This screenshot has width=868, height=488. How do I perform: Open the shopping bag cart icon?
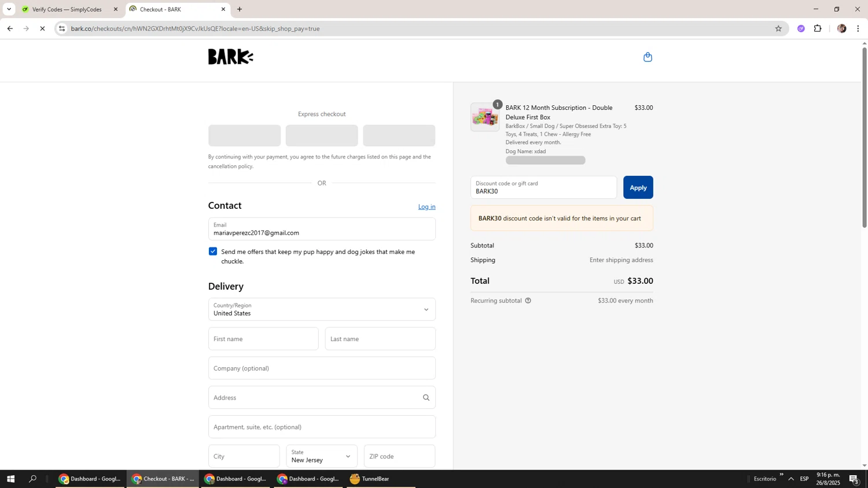pos(648,57)
